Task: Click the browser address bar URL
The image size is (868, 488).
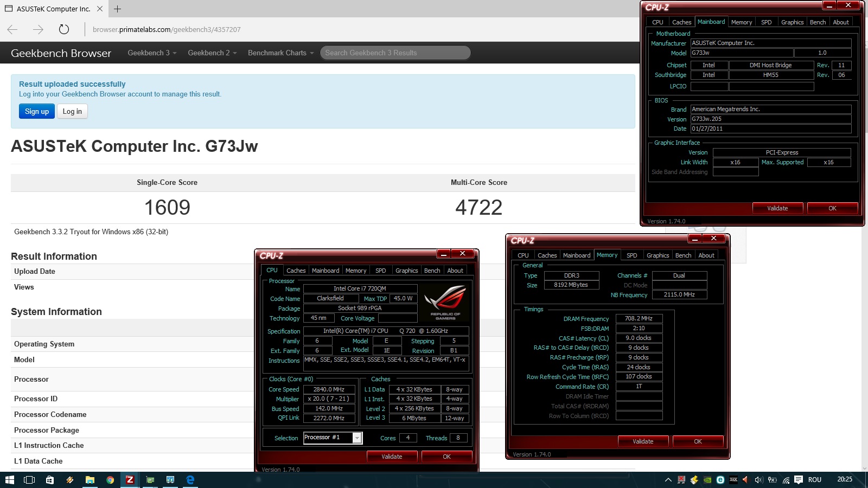Action: pos(167,29)
